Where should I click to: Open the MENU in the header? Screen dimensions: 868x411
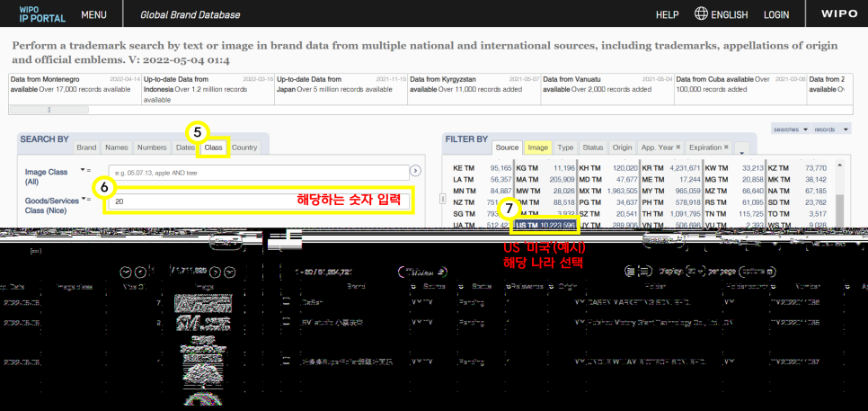coord(93,15)
